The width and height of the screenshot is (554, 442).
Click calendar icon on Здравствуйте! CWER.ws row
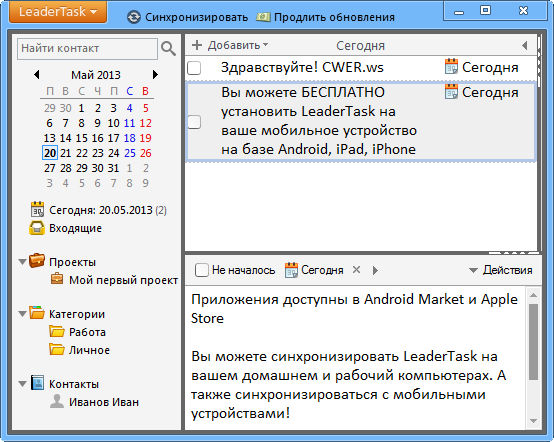pos(451,66)
